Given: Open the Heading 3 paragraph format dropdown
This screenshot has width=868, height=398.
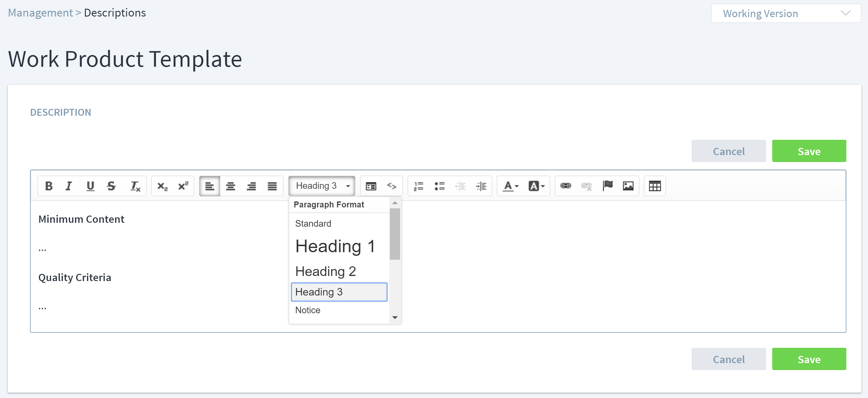Looking at the screenshot, I should (x=322, y=186).
